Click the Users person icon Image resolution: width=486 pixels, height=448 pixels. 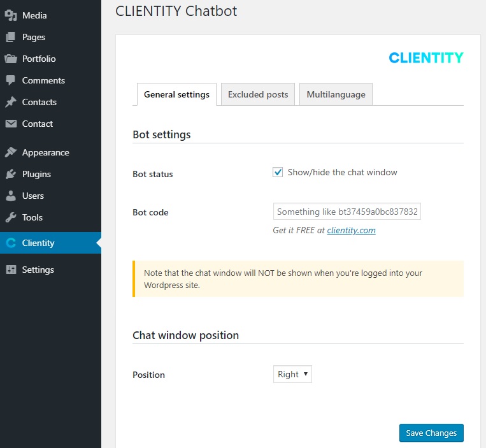(11, 196)
